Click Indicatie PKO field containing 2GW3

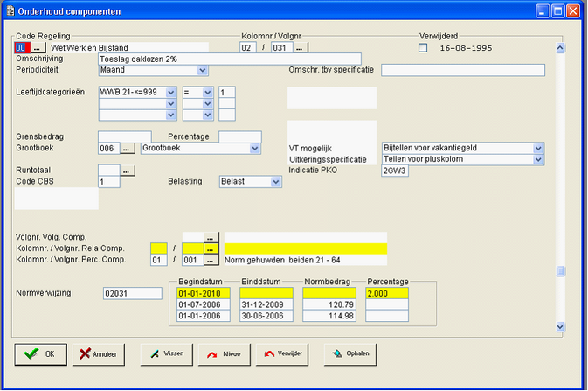(395, 171)
